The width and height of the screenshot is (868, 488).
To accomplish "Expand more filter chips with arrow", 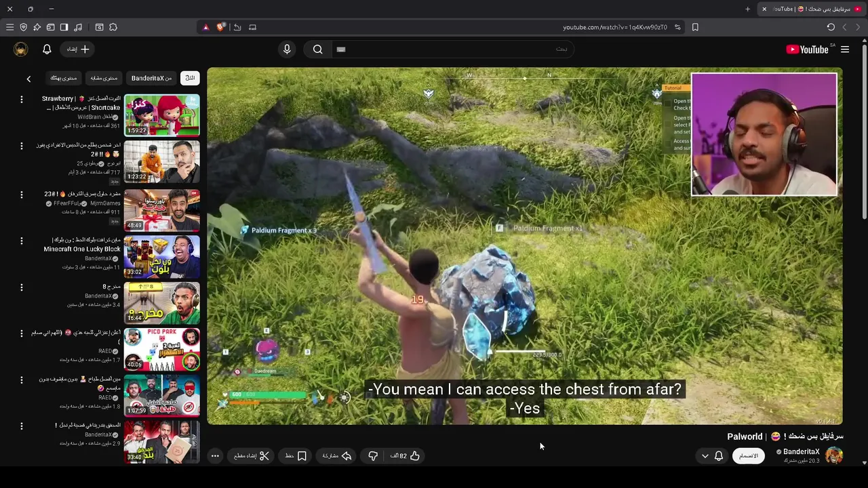I will click(28, 79).
